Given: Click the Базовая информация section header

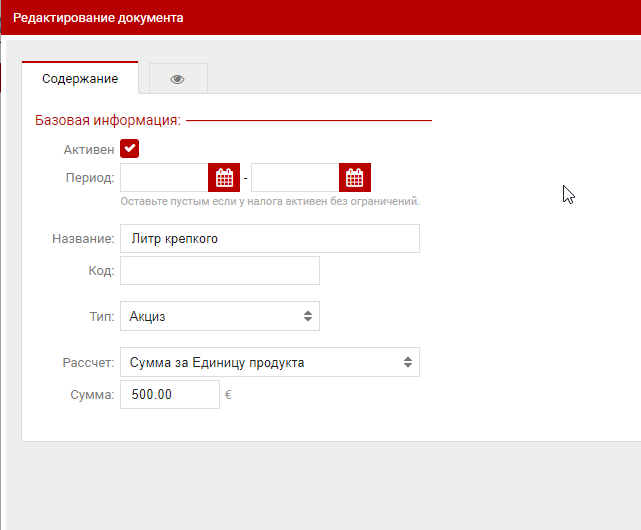Looking at the screenshot, I should [x=107, y=121].
